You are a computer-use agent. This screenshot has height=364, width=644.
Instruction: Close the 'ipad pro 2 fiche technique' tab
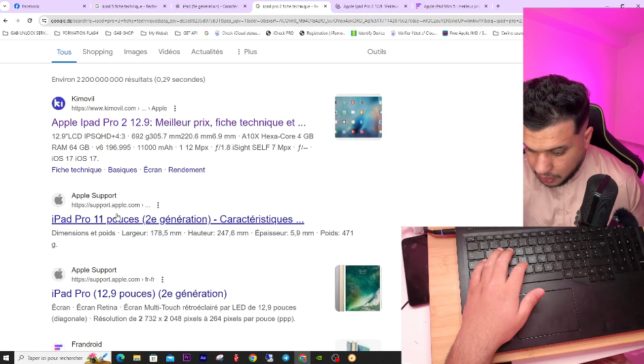325,6
